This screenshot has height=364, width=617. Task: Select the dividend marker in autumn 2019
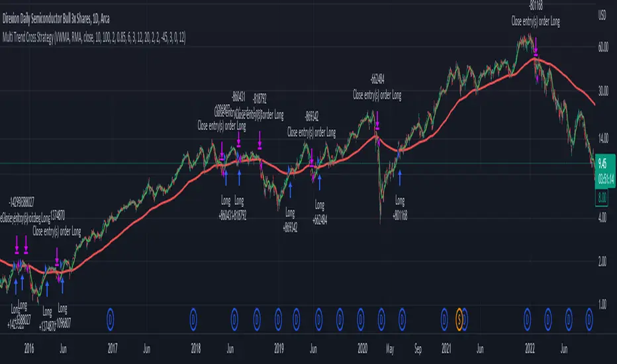[340, 320]
